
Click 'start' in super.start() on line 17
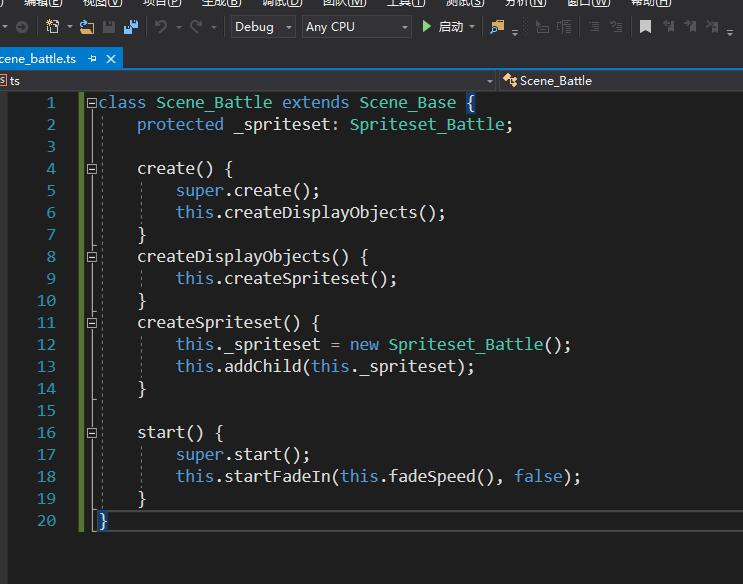pos(258,455)
